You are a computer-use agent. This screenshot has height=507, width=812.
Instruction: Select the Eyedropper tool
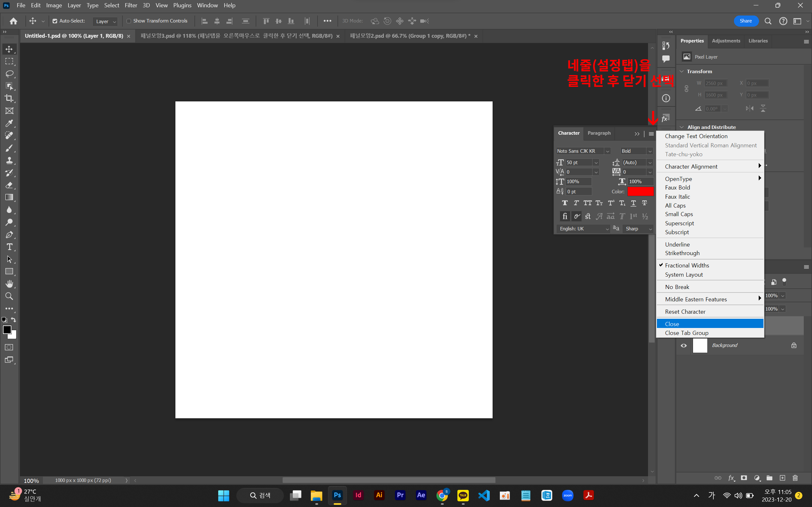(9, 123)
